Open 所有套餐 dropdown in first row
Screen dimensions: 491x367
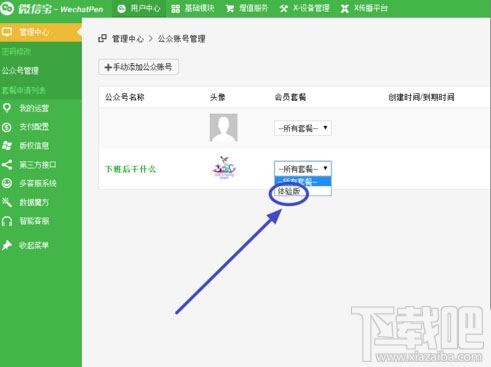coord(303,128)
